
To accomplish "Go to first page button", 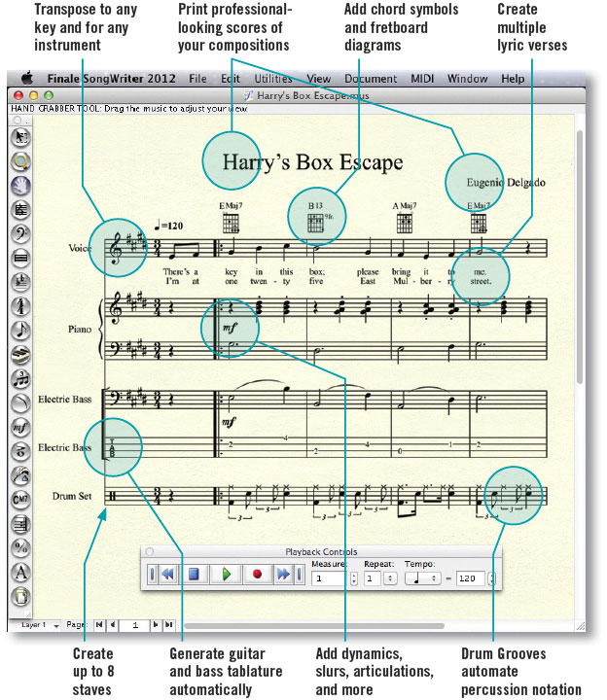I will pos(99,625).
